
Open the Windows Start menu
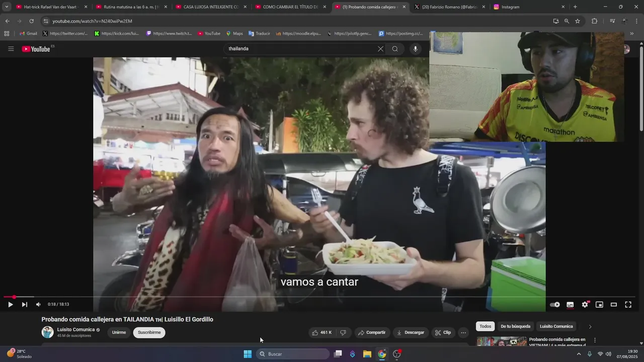[x=248, y=354]
